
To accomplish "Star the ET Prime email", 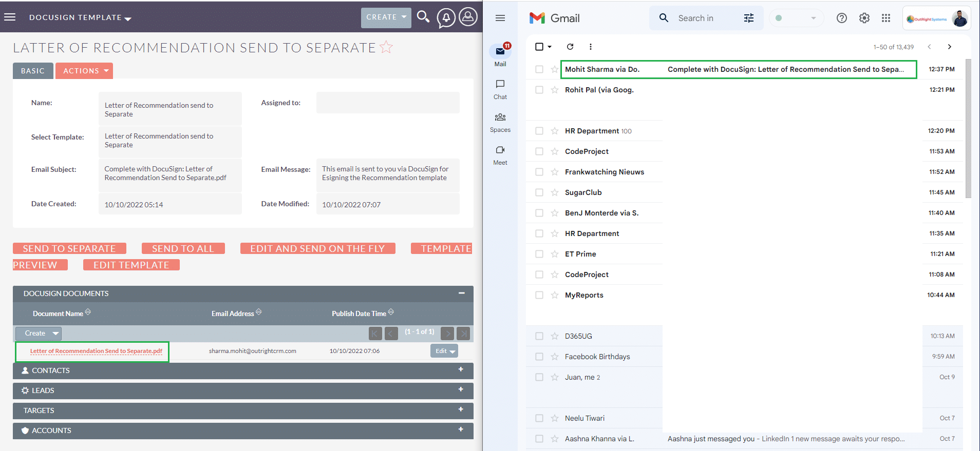I will click(555, 254).
